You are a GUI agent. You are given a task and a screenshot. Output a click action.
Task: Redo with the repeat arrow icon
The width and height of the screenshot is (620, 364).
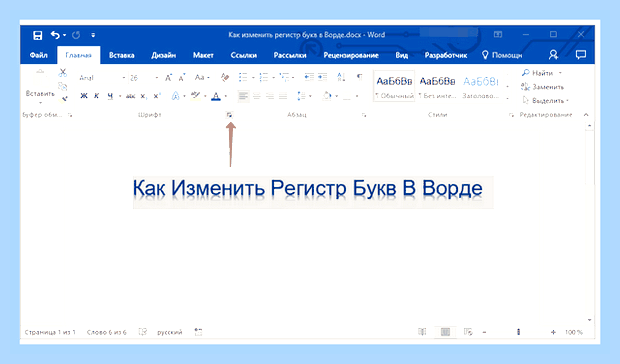pyautogui.click(x=76, y=35)
